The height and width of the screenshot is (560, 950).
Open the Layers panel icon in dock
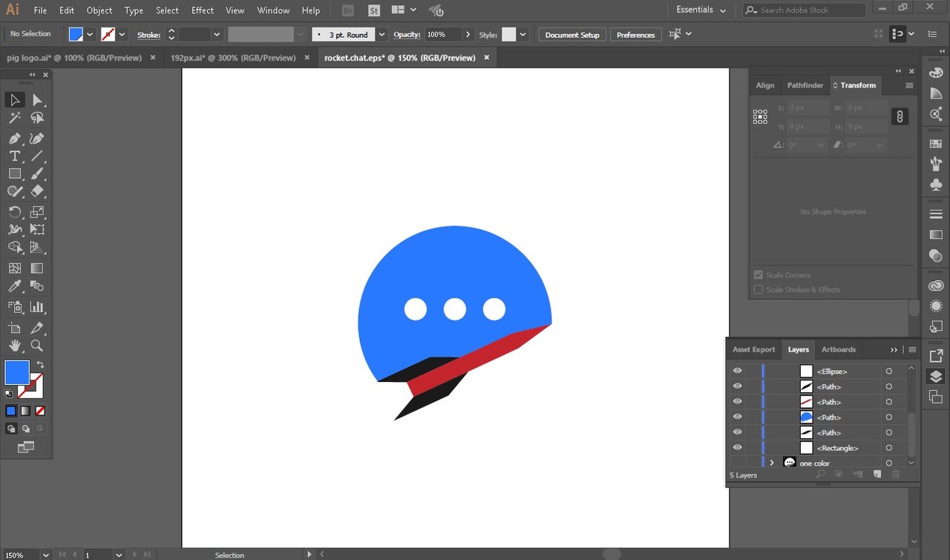point(935,377)
